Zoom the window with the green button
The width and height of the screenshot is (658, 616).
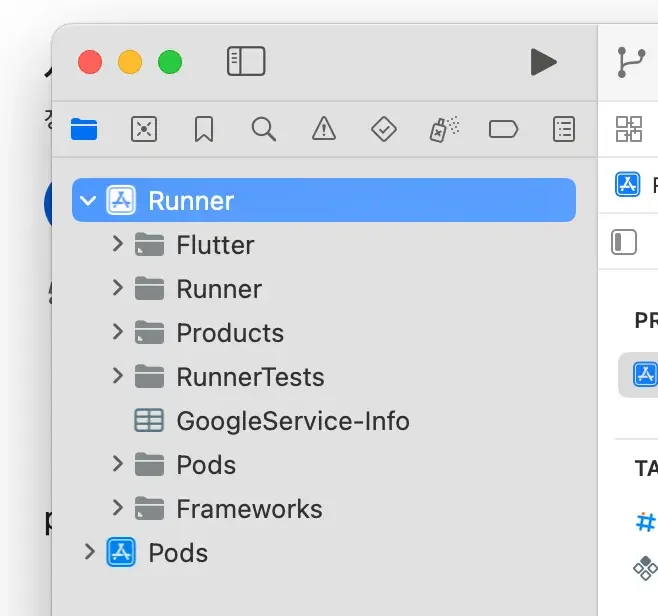pyautogui.click(x=170, y=62)
